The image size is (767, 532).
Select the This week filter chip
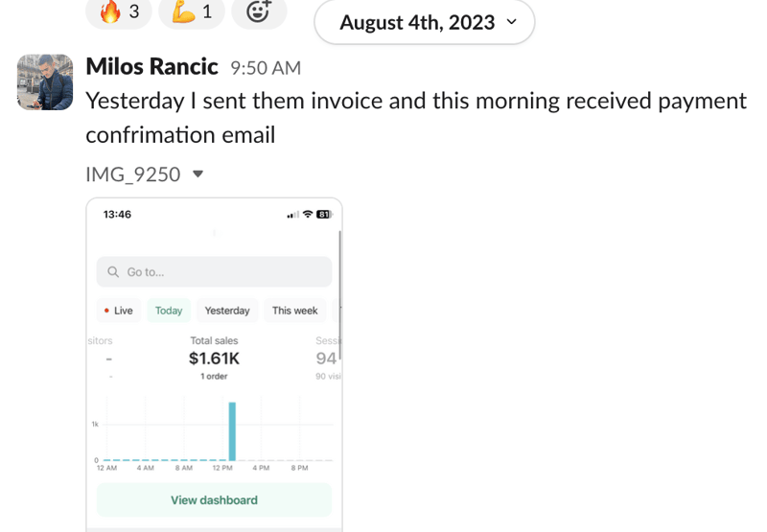point(295,311)
